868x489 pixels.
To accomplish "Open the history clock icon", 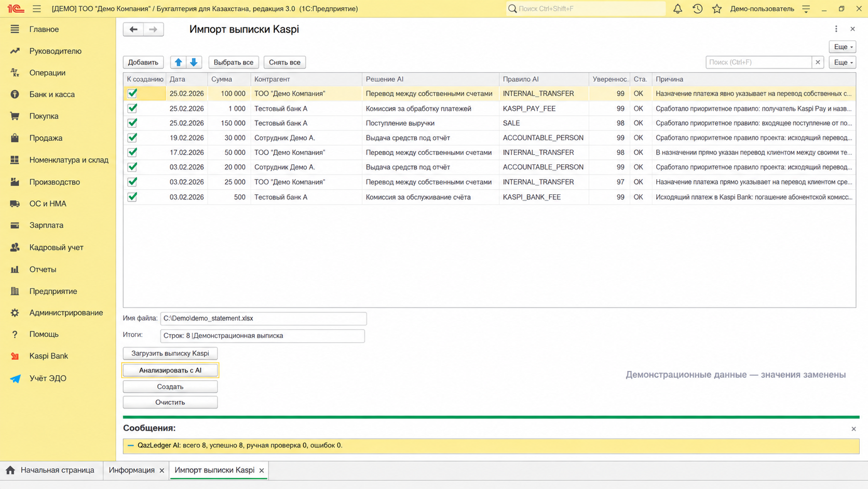I will (x=697, y=9).
